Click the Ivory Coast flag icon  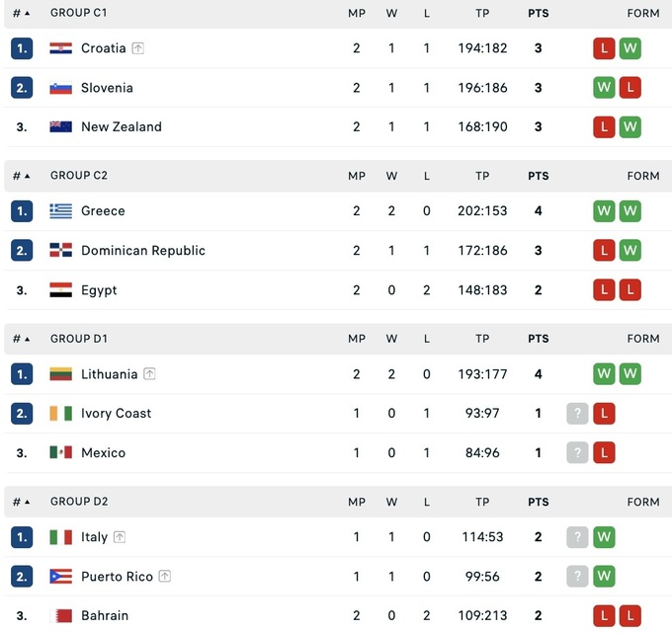[61, 414]
